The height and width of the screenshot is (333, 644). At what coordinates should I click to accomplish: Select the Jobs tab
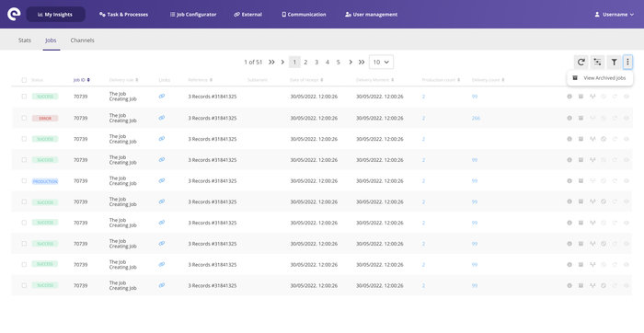pos(51,40)
